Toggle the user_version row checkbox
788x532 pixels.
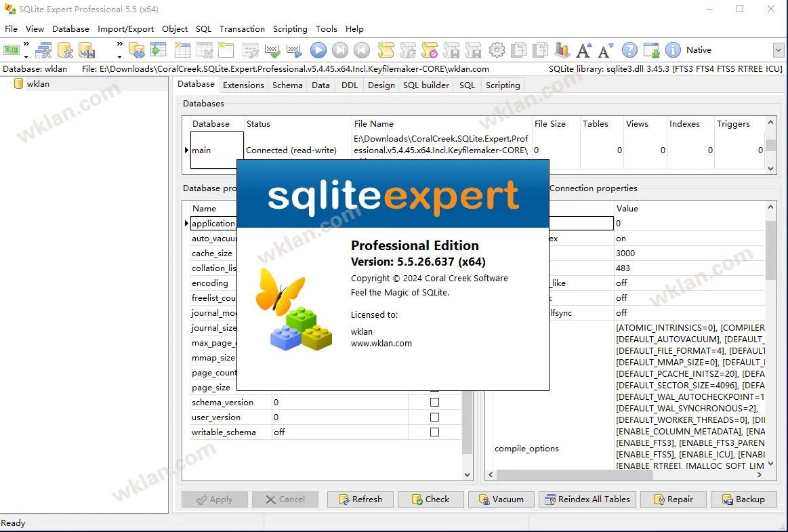(435, 417)
